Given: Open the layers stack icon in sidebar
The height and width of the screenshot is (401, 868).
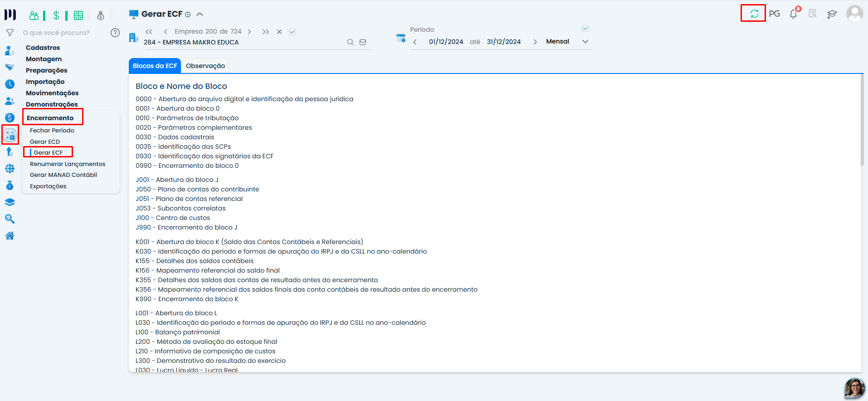Looking at the screenshot, I should pyautogui.click(x=10, y=202).
